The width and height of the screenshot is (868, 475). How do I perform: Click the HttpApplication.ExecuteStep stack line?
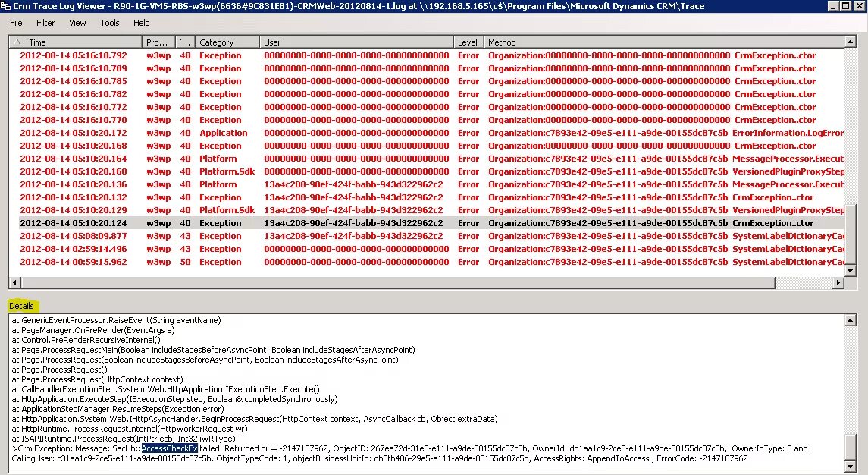coord(174,400)
